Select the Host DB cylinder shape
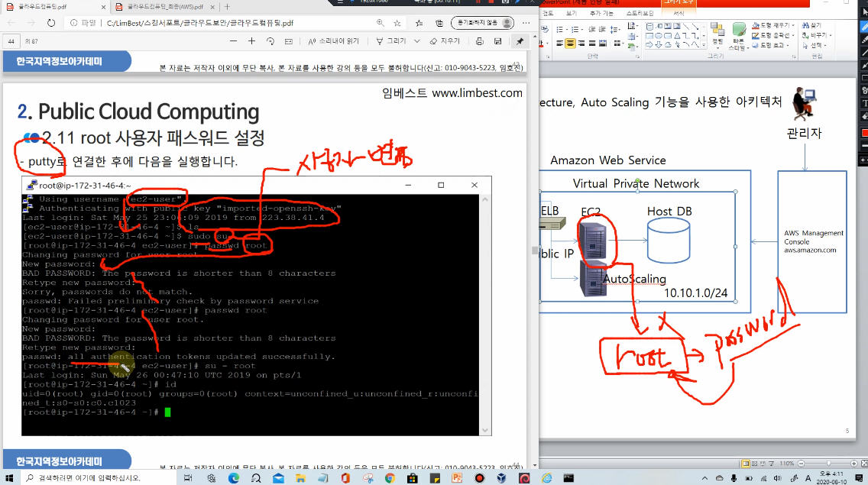Image resolution: width=868 pixels, height=485 pixels. pyautogui.click(x=668, y=241)
